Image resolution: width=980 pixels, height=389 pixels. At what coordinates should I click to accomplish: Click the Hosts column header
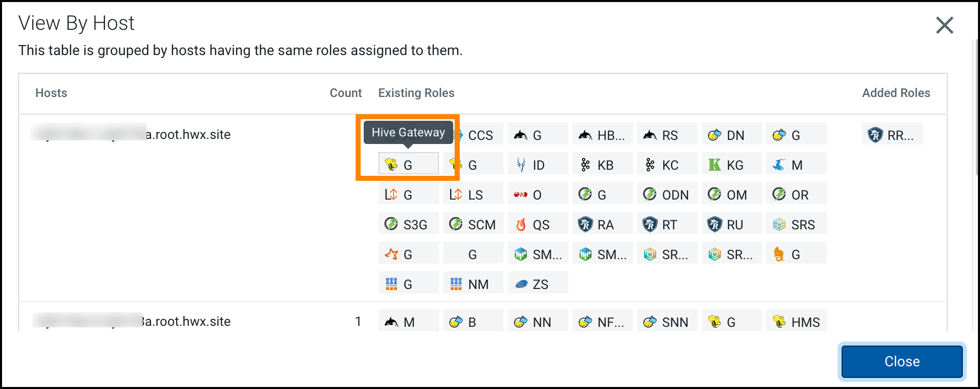tap(51, 93)
